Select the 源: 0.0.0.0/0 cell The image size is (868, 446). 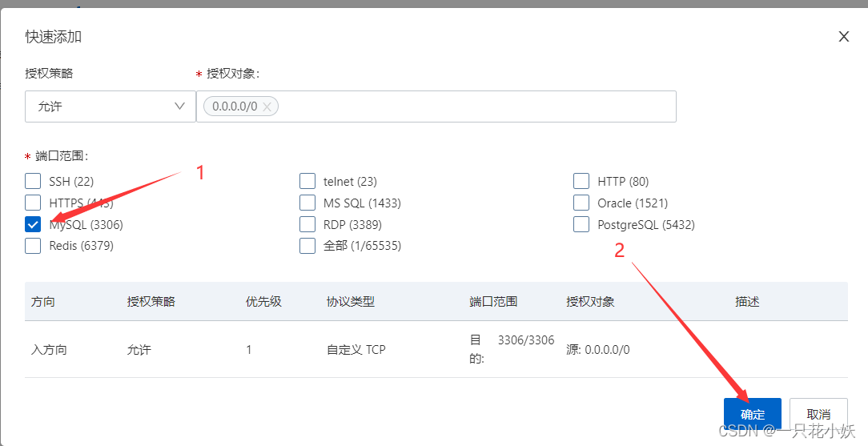(598, 350)
